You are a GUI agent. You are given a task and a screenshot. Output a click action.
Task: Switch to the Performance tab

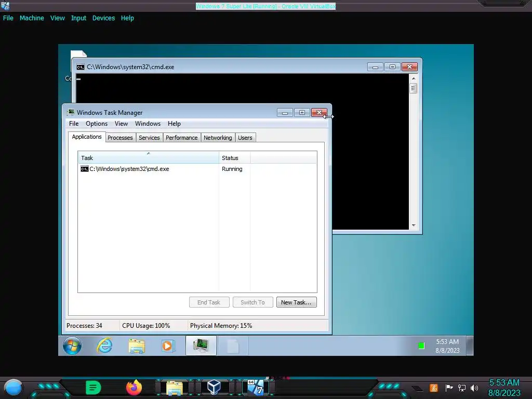[x=181, y=137]
